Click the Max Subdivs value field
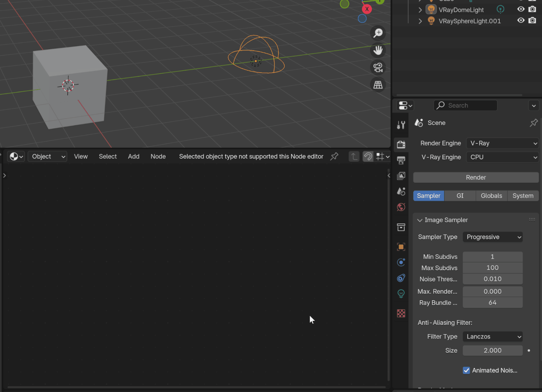The width and height of the screenshot is (542, 392). pos(492,268)
